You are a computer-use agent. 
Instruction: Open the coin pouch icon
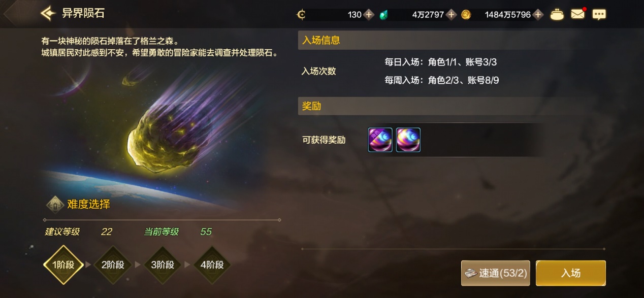pyautogui.click(x=557, y=14)
